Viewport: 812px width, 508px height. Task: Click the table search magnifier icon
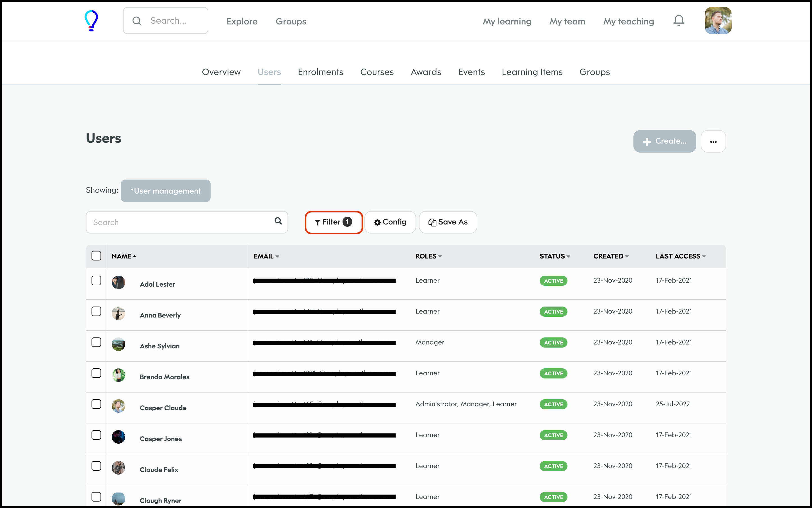278,221
